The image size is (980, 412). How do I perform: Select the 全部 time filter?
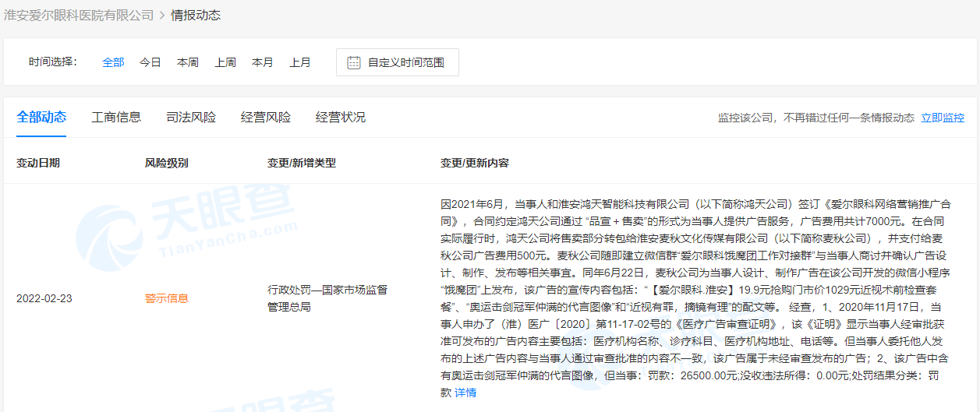tap(113, 62)
